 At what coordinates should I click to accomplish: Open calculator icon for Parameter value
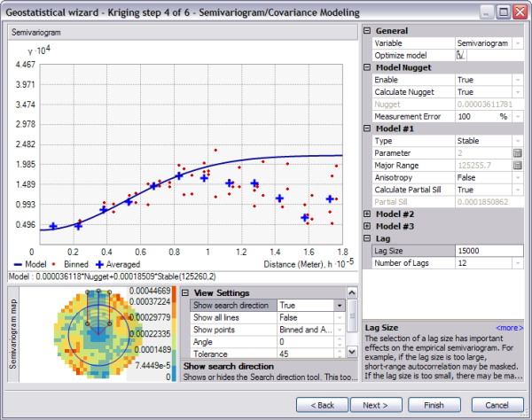pyautogui.click(x=518, y=153)
